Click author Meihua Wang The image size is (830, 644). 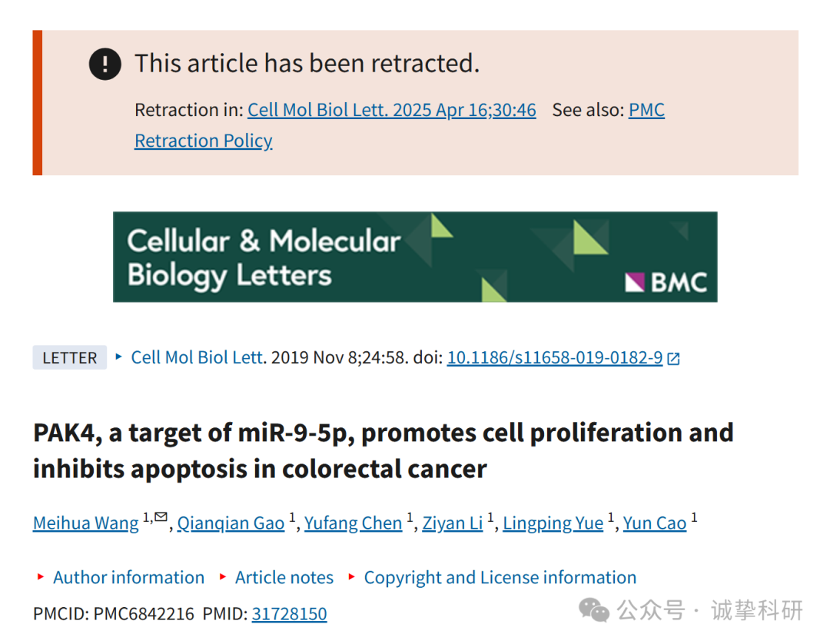[x=86, y=523]
